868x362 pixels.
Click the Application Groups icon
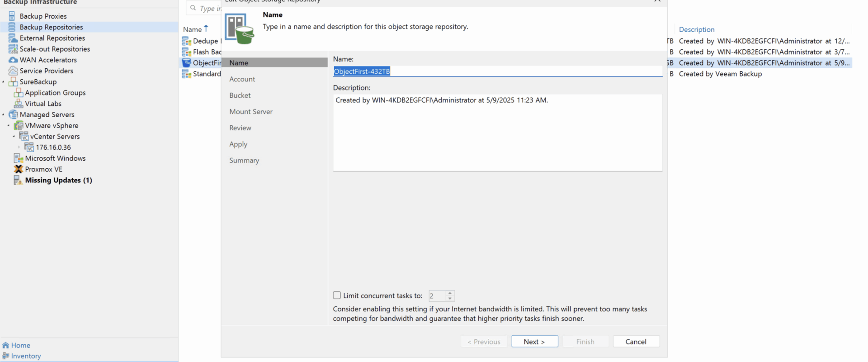pyautogui.click(x=19, y=93)
